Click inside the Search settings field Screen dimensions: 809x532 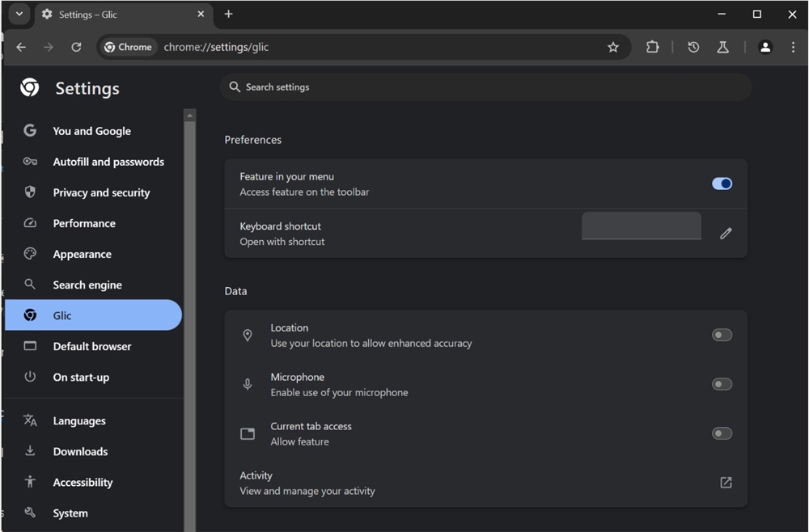pyautogui.click(x=485, y=87)
